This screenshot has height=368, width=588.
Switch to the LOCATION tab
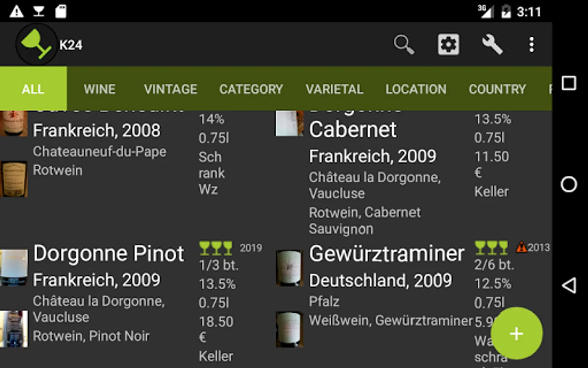(x=416, y=89)
